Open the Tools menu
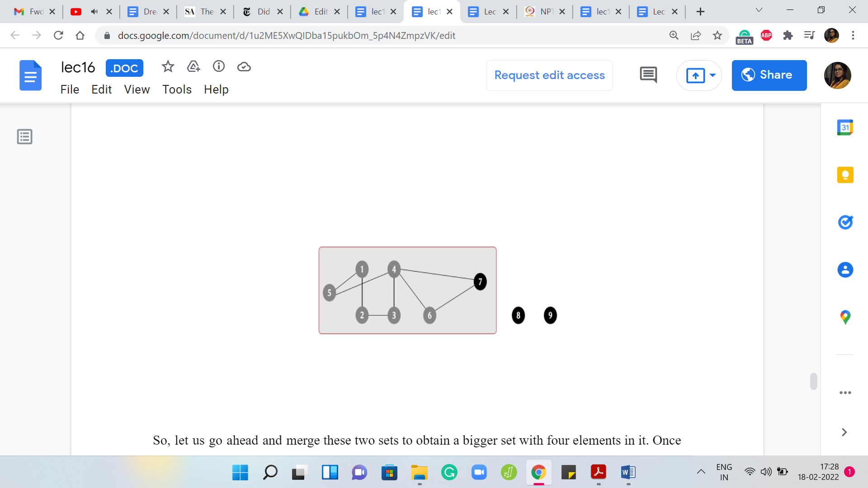Screen dimensions: 868x488 177,89
